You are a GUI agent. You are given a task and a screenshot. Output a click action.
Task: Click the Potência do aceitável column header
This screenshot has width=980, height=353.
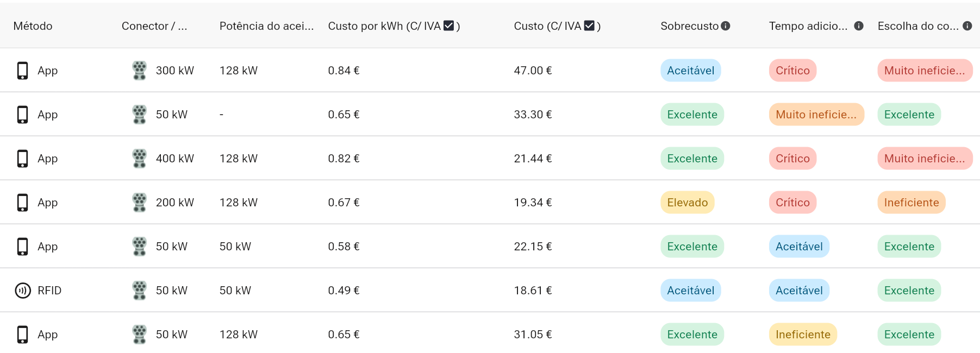[266, 26]
